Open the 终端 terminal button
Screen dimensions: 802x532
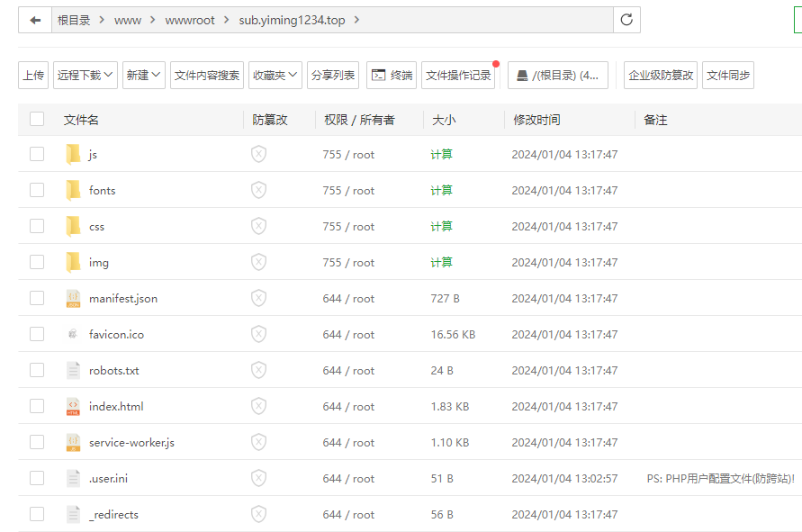point(392,76)
